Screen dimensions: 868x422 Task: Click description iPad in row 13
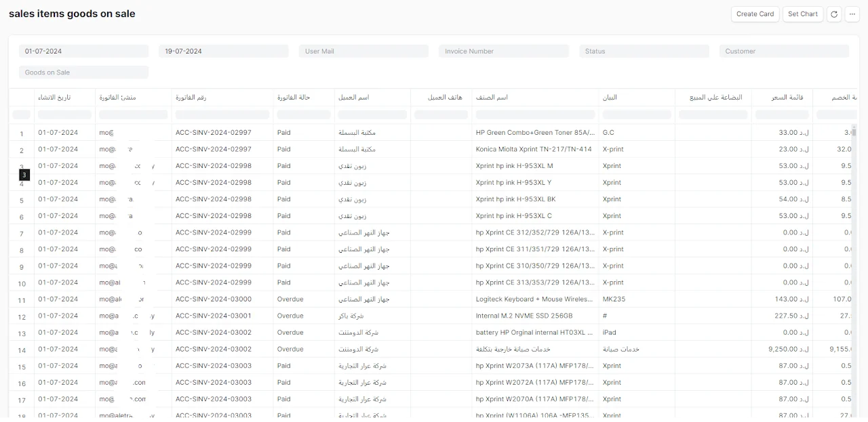pyautogui.click(x=610, y=332)
